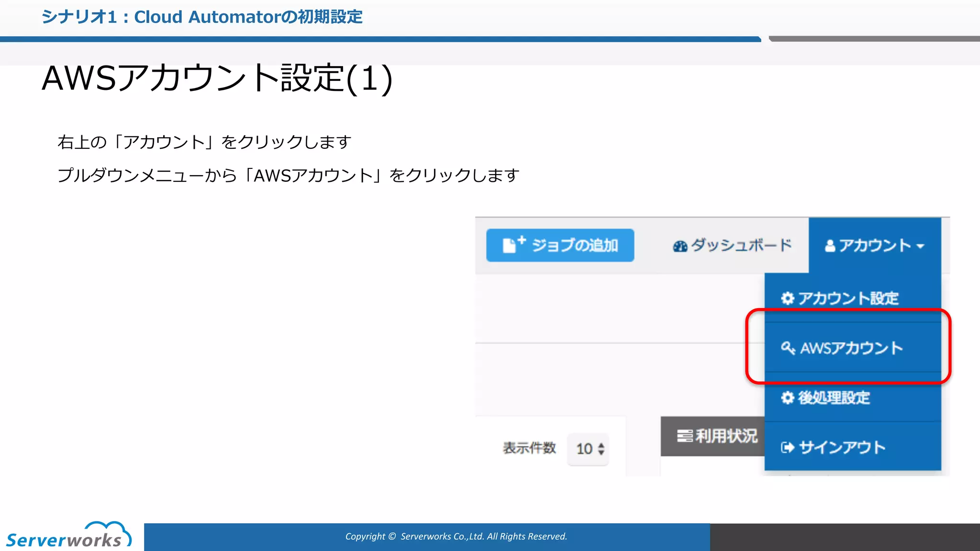The image size is (980, 551).
Task: Click the gear icon beside アカウント設定
Action: (x=787, y=298)
